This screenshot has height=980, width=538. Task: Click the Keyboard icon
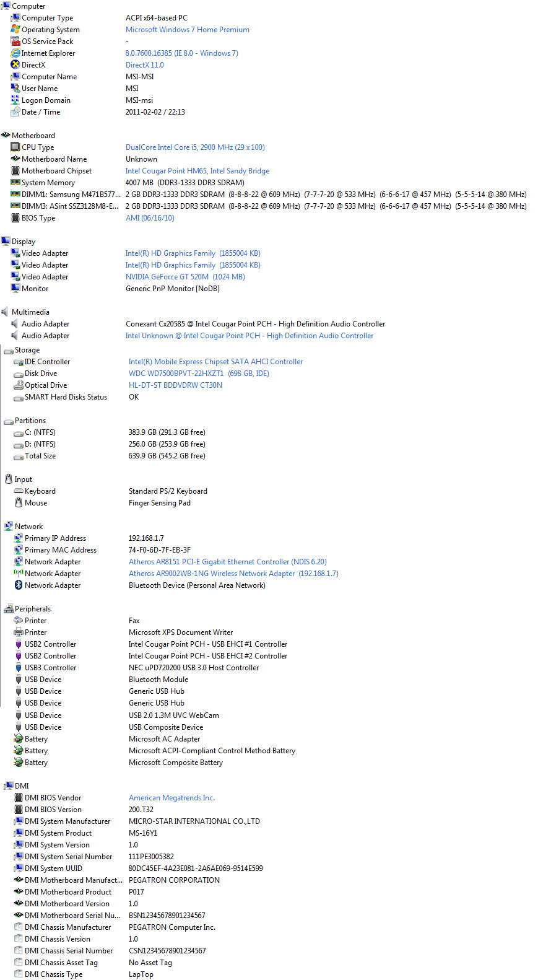pos(19,491)
